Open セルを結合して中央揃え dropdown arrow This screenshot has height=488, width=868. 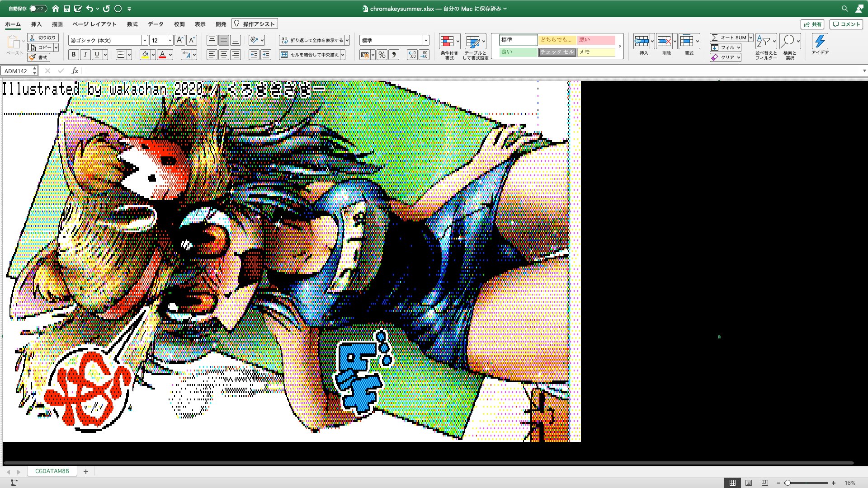(x=343, y=55)
